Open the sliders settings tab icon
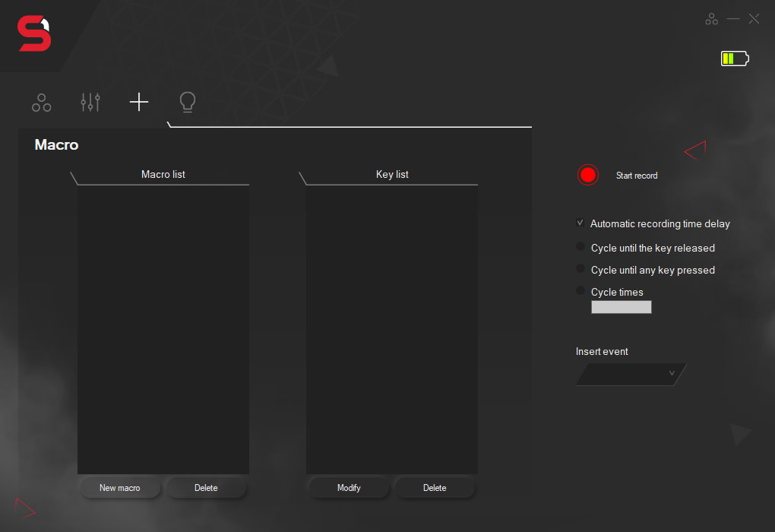Viewport: 775px width, 532px height. click(x=90, y=103)
